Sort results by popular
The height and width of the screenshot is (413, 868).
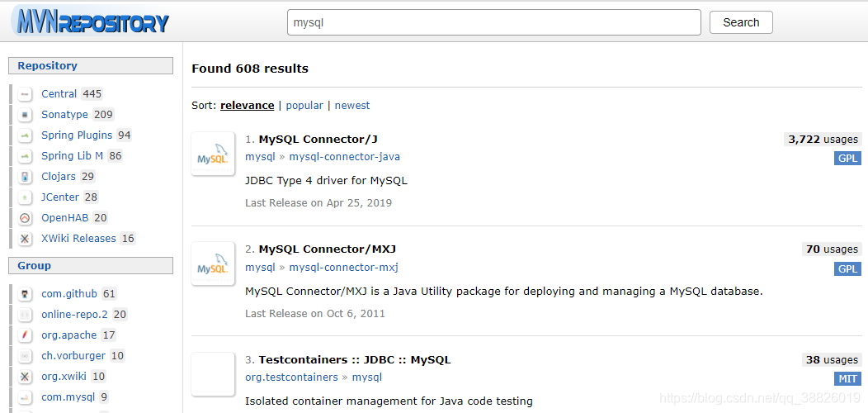(304, 106)
